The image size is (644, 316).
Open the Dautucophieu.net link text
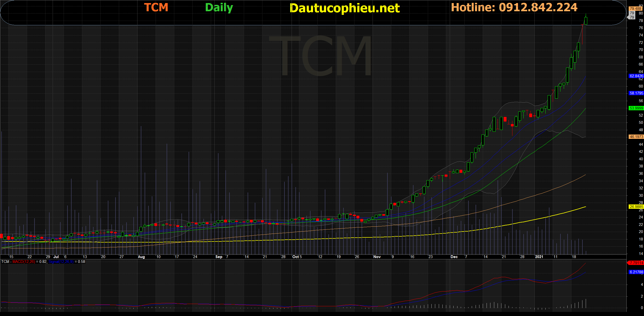(344, 8)
